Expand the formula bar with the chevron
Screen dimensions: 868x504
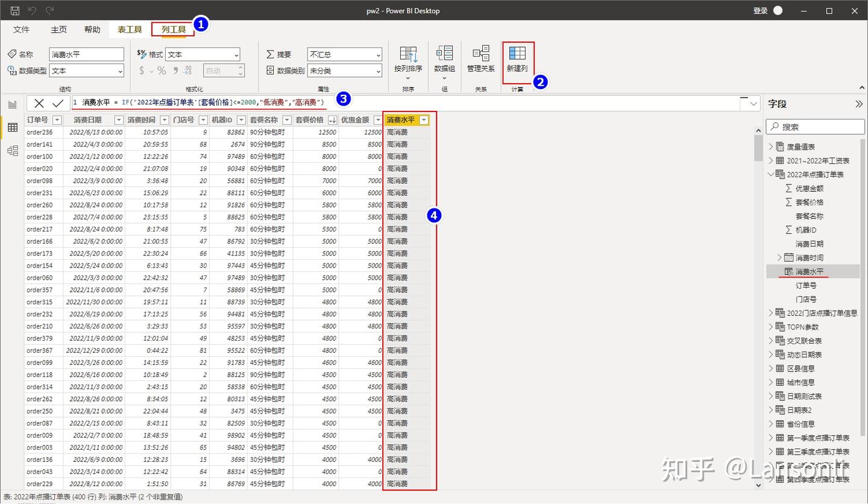753,104
